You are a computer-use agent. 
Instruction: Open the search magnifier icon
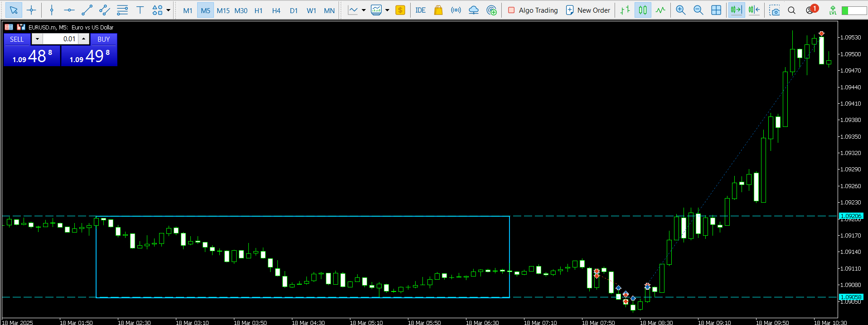[x=791, y=10]
